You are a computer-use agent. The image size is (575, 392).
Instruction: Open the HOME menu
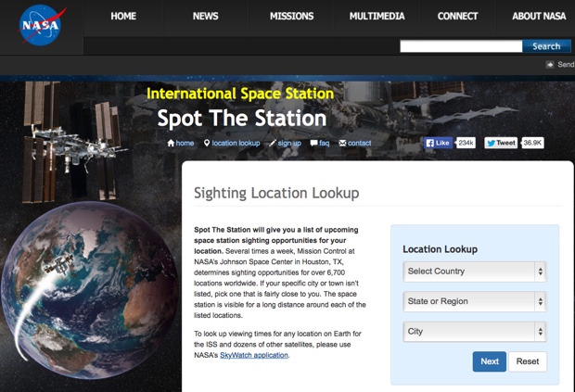point(123,16)
